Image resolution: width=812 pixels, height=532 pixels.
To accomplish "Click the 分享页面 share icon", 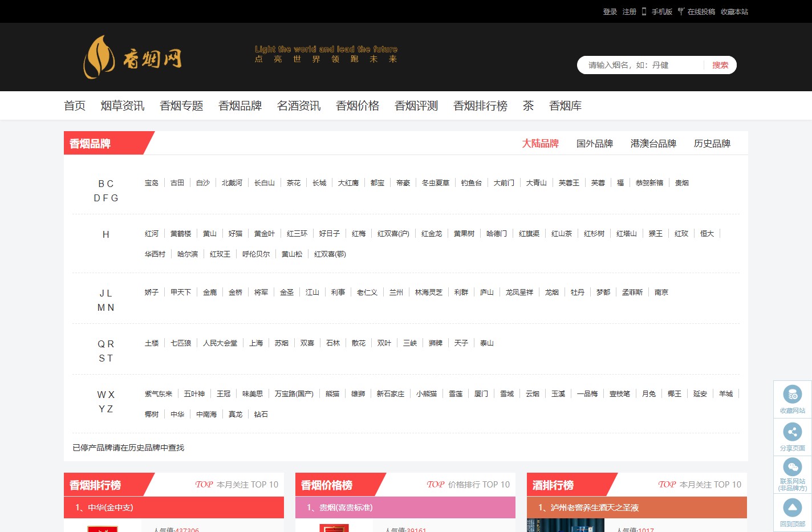I will pos(793,432).
